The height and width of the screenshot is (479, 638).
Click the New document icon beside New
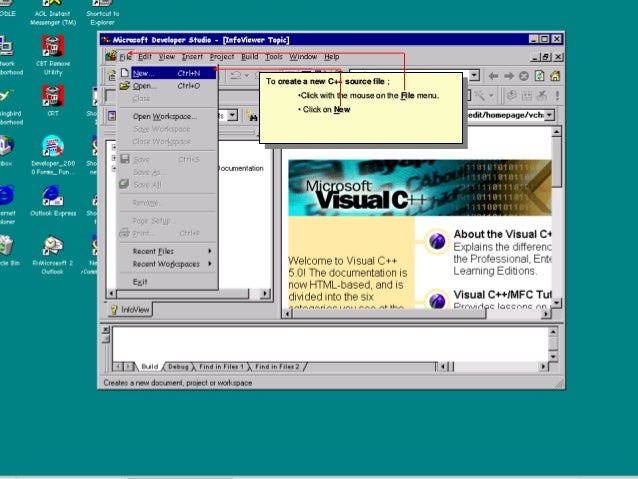pyautogui.click(x=125, y=73)
